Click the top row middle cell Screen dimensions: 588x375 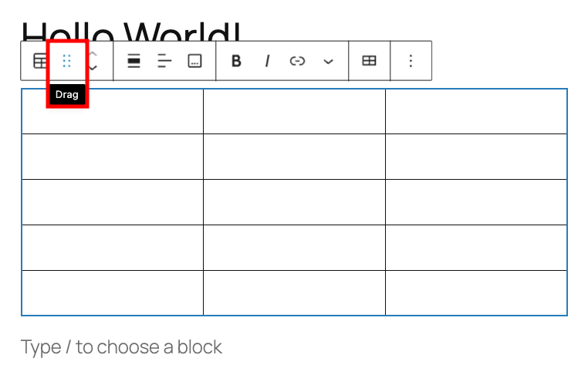point(294,112)
